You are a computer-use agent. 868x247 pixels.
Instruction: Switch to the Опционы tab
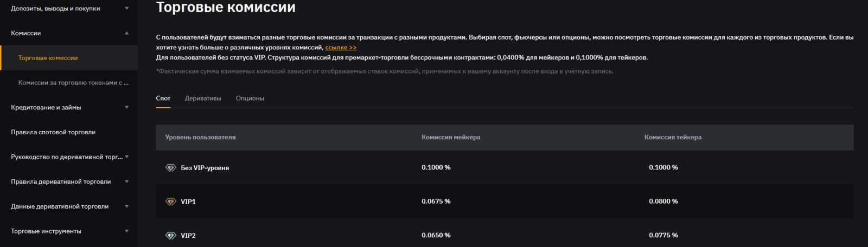point(250,99)
